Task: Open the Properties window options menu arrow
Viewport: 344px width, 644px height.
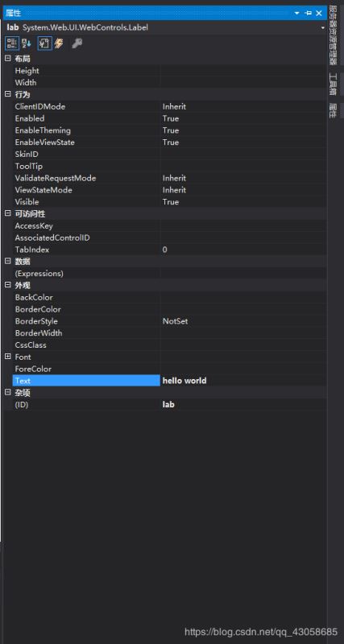Action: (297, 14)
